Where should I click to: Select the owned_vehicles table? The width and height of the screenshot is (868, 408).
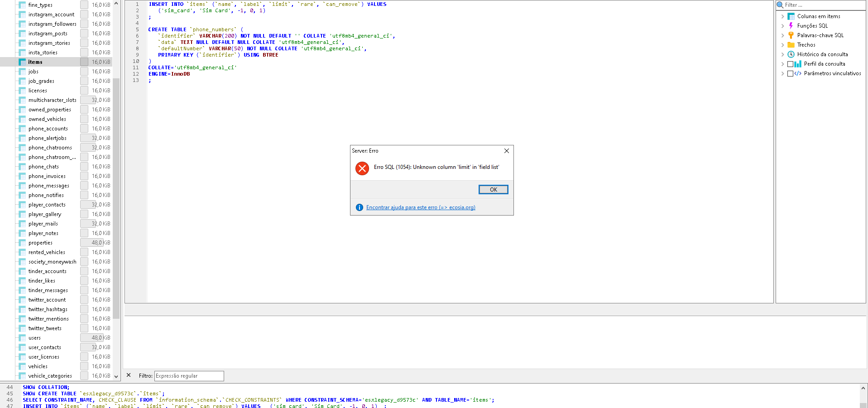tap(47, 119)
